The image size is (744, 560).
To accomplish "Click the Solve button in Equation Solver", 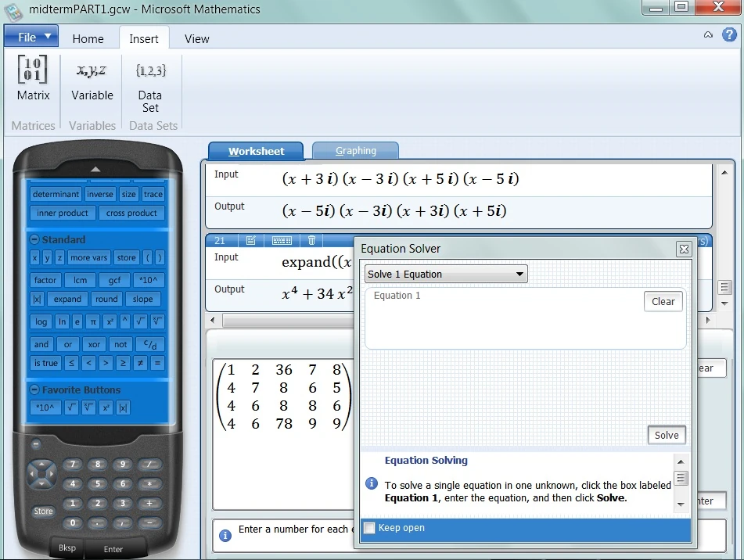I will click(666, 435).
